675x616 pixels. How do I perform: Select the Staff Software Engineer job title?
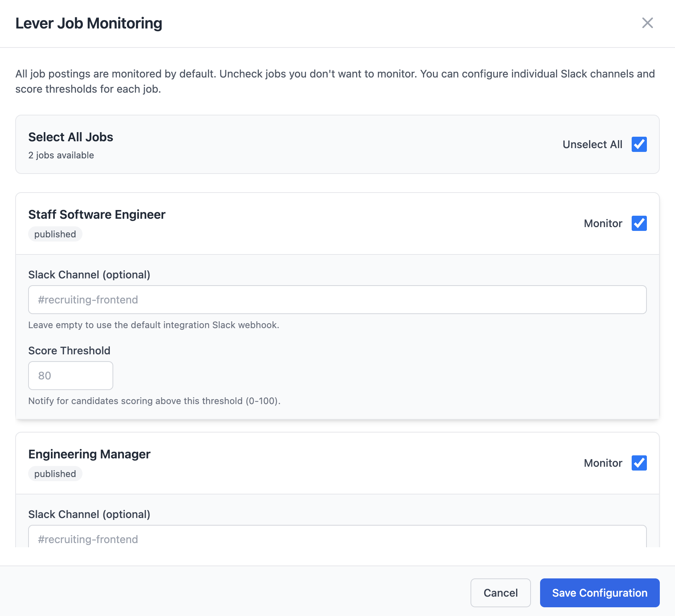pos(97,214)
